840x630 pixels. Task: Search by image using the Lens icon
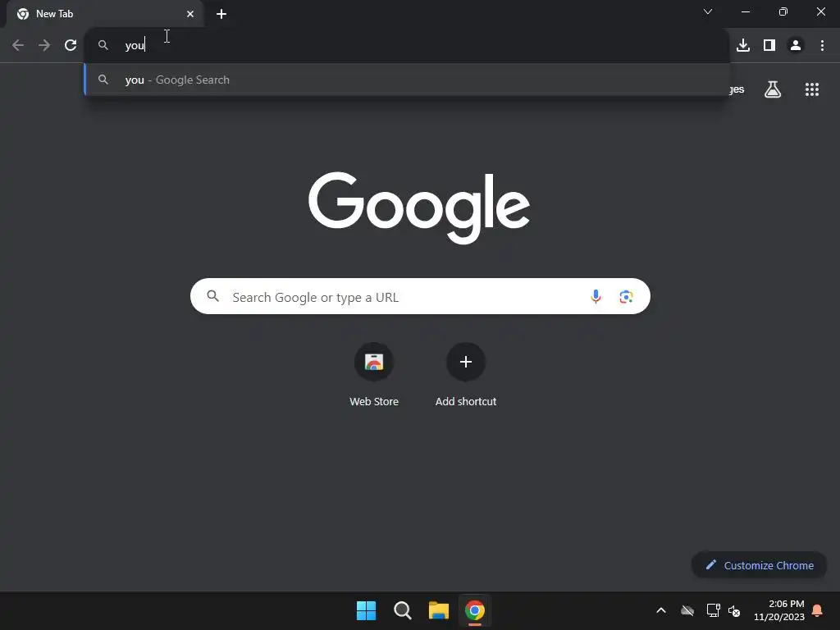tap(626, 296)
